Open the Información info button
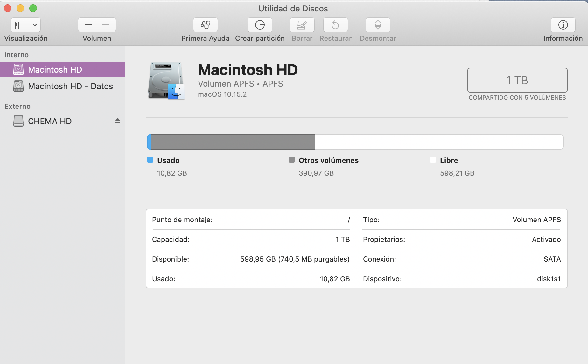This screenshot has height=364, width=588. tap(563, 25)
